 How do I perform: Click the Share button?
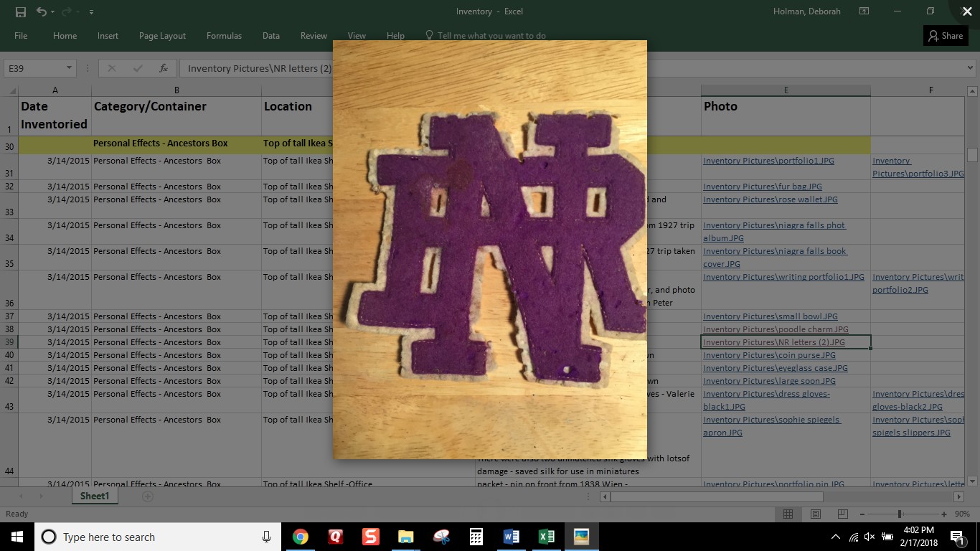pos(946,36)
